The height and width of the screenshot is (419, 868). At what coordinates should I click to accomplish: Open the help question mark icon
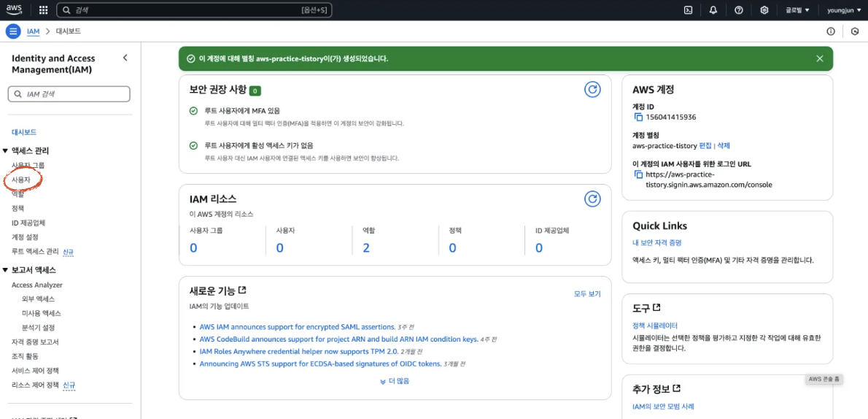738,10
